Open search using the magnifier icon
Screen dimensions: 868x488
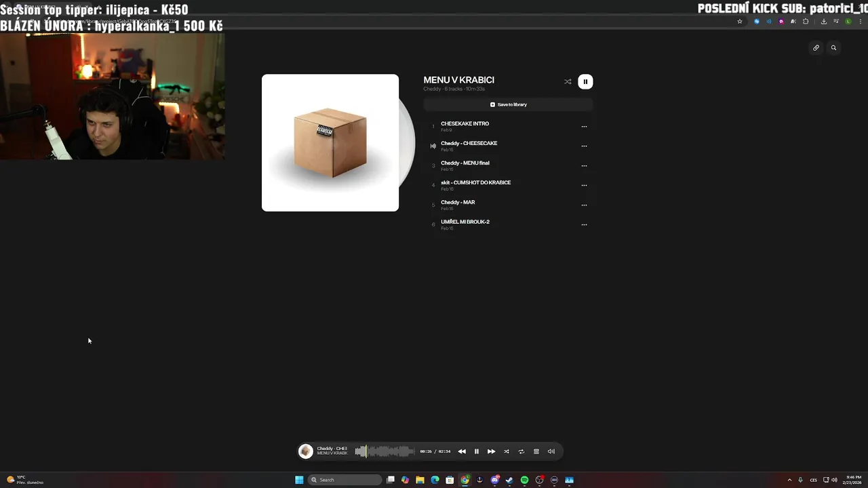[833, 47]
